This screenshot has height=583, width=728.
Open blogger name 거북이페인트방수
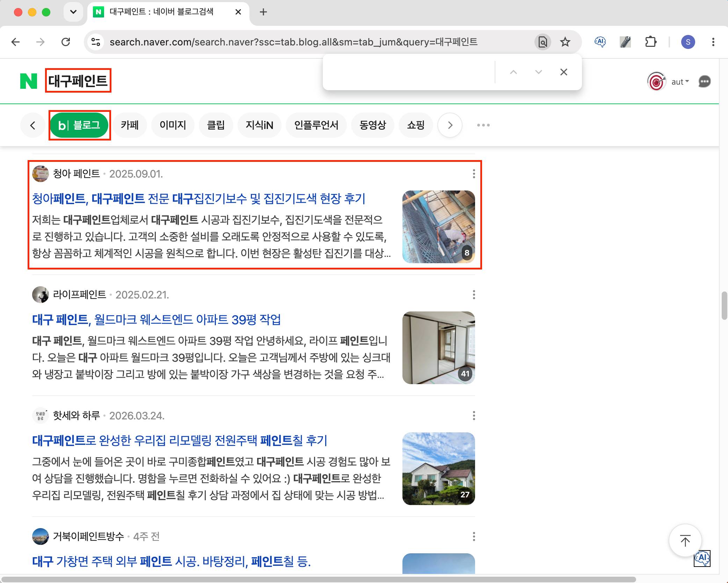(89, 537)
